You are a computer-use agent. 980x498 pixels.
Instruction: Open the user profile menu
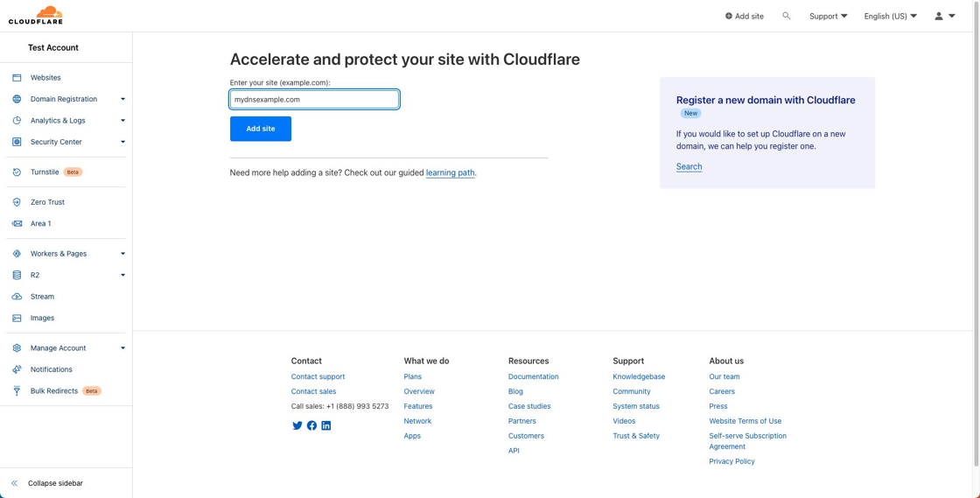click(944, 17)
